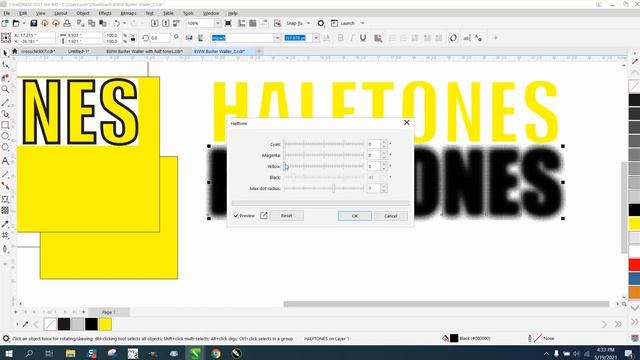Switch to the Untitled-1 document tab
The image size is (640, 360).
click(x=78, y=51)
